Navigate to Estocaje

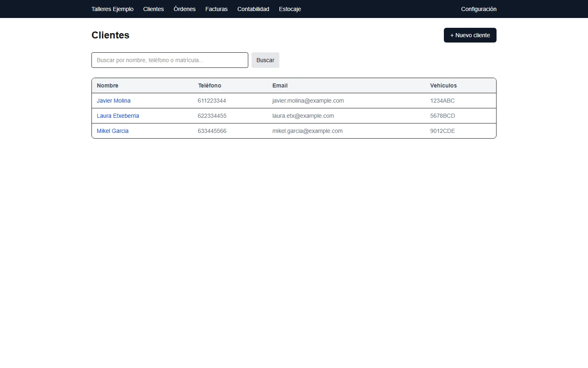pyautogui.click(x=290, y=9)
